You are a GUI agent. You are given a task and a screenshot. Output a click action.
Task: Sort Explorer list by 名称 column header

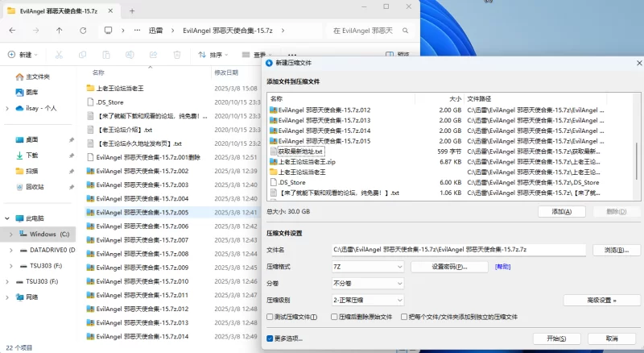point(98,73)
